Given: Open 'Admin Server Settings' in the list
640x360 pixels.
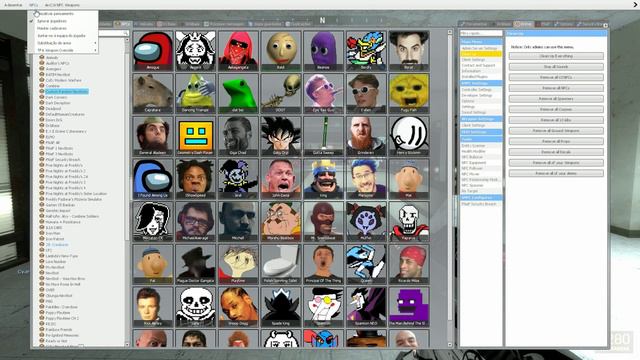Looking at the screenshot, I should (481, 48).
